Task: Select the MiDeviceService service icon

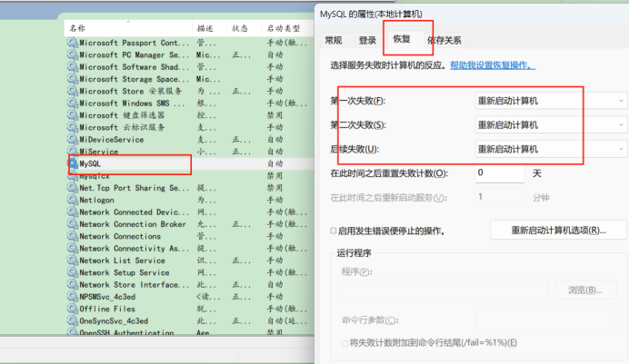Action: coord(73,140)
